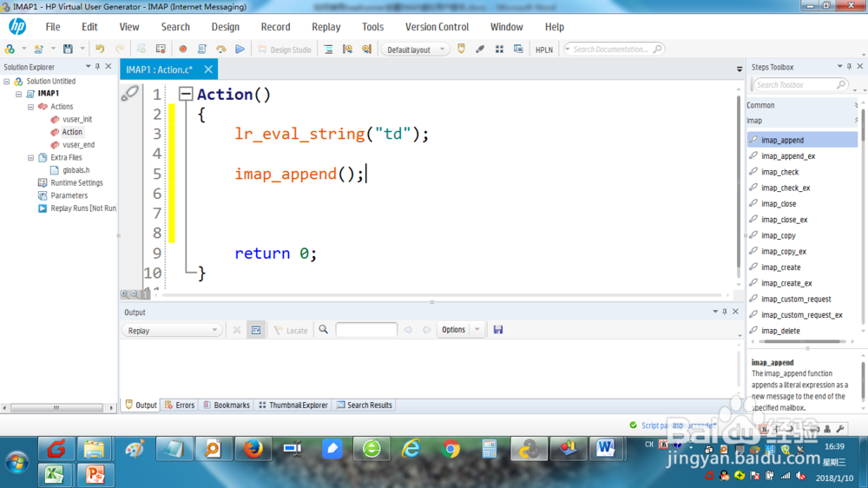Click the blue Replay play icon

click(240, 49)
